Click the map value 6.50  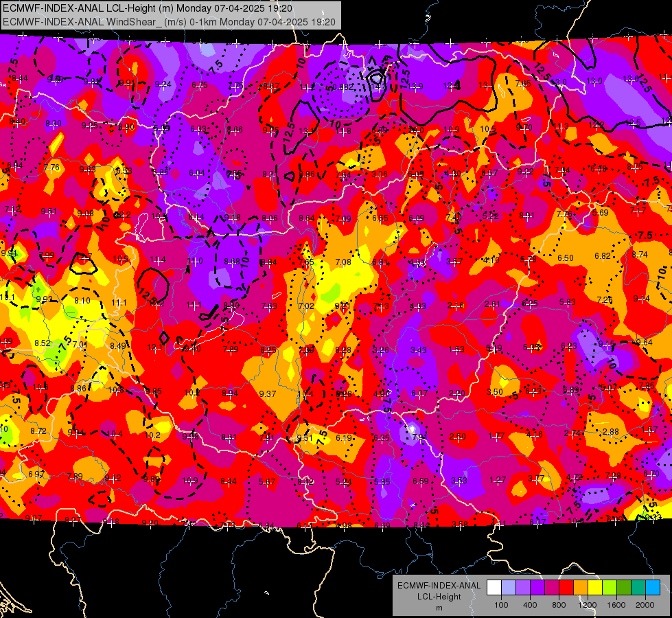tap(566, 257)
